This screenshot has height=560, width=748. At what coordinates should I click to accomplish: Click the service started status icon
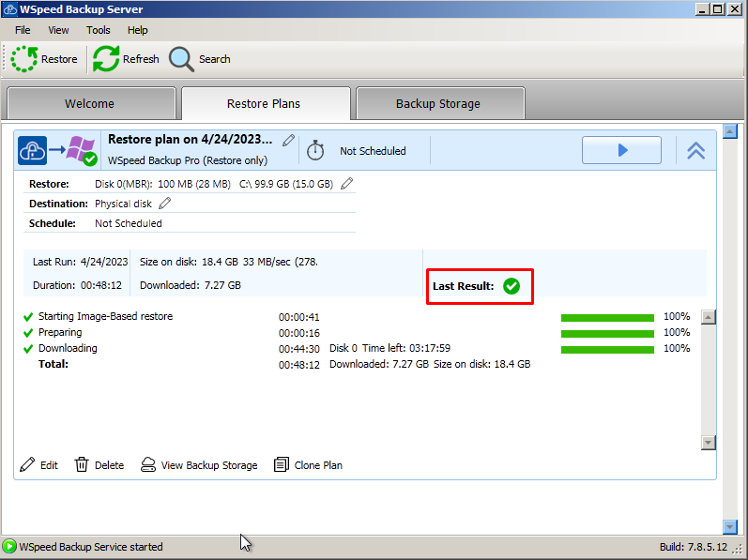[x=9, y=547]
